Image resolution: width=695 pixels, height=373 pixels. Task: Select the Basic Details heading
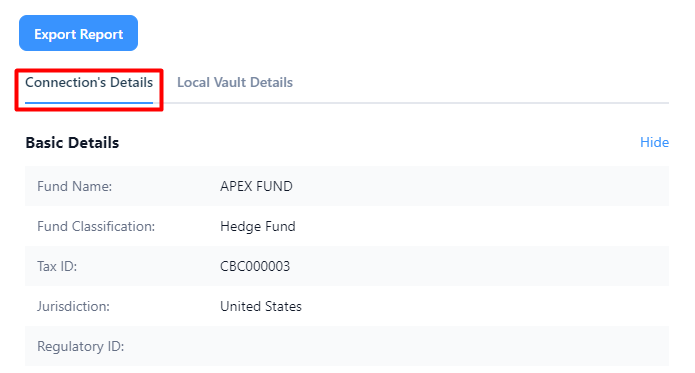[72, 143]
